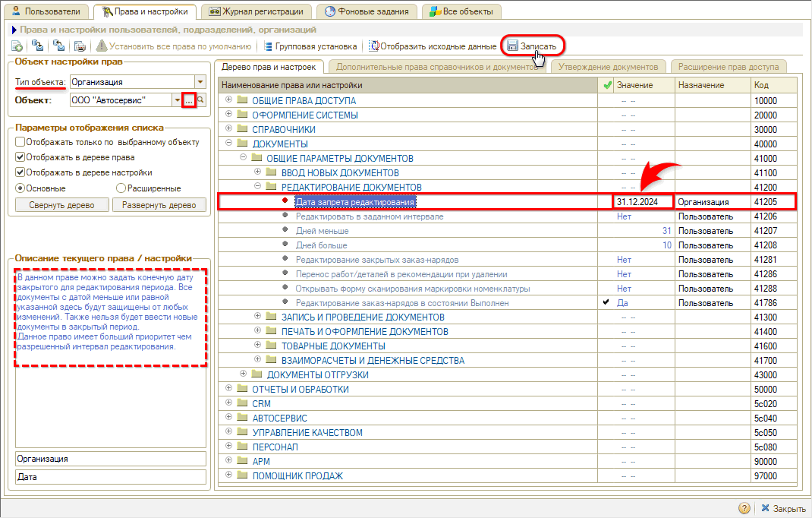Click the magnifier icon beside Объект field
This screenshot has height=518, width=812.
201,100
